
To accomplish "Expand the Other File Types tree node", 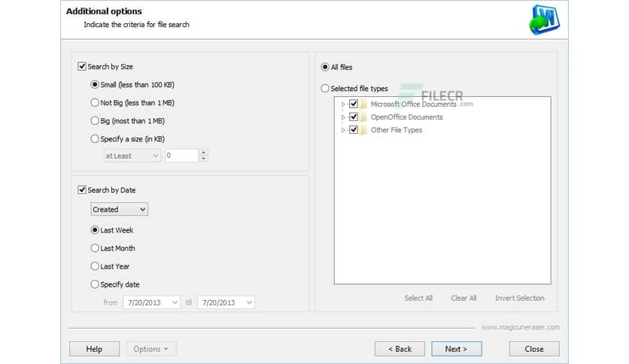I will click(343, 130).
